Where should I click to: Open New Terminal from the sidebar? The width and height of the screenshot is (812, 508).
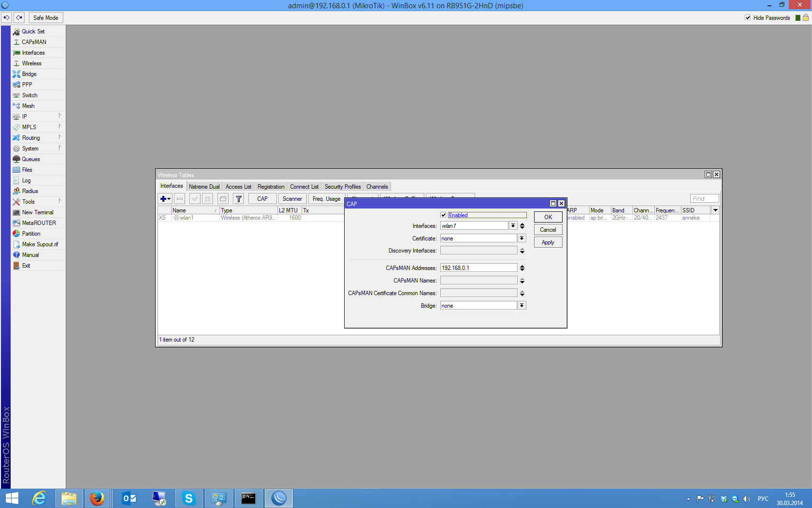(x=37, y=212)
